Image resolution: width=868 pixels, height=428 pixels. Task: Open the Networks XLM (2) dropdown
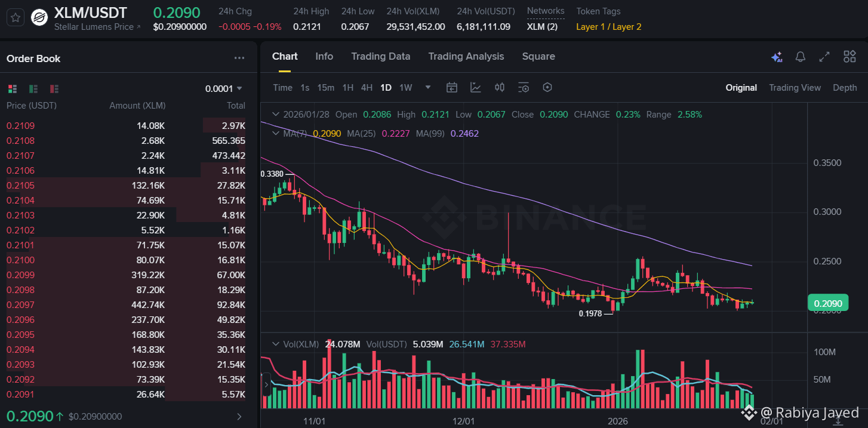click(x=542, y=26)
